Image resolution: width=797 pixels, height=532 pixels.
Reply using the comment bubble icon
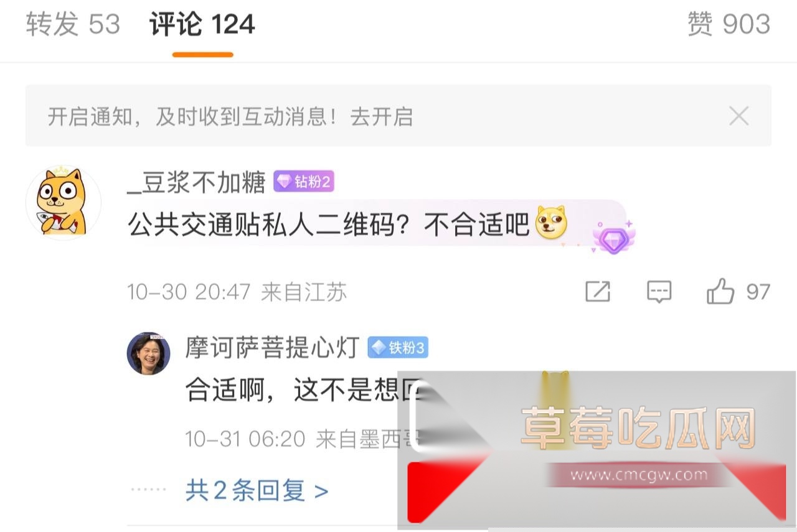[659, 291]
